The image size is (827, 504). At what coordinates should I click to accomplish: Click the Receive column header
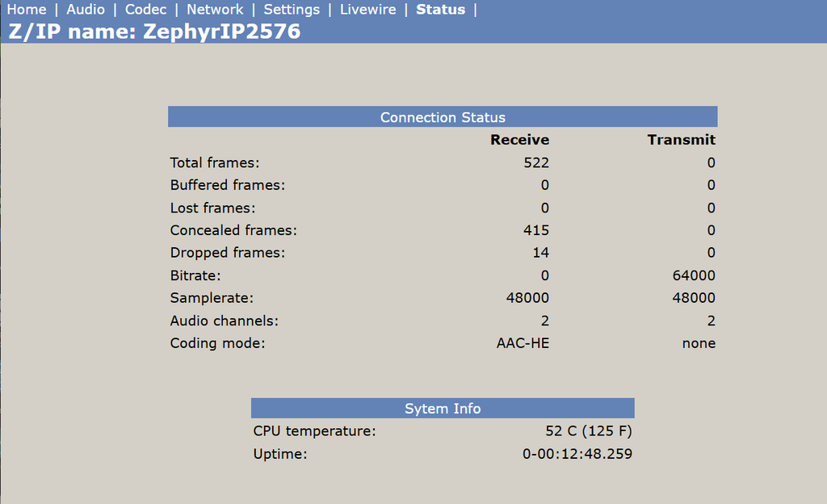click(519, 140)
